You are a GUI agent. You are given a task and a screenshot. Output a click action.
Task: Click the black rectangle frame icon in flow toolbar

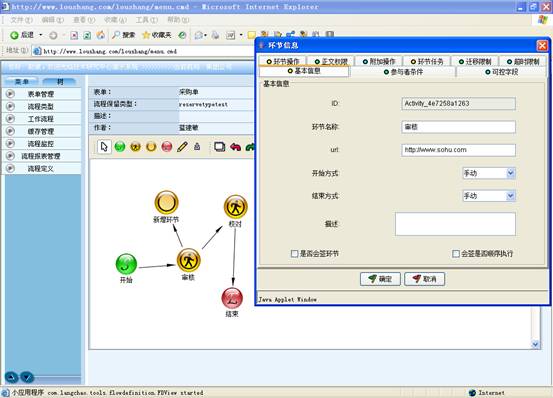click(219, 147)
